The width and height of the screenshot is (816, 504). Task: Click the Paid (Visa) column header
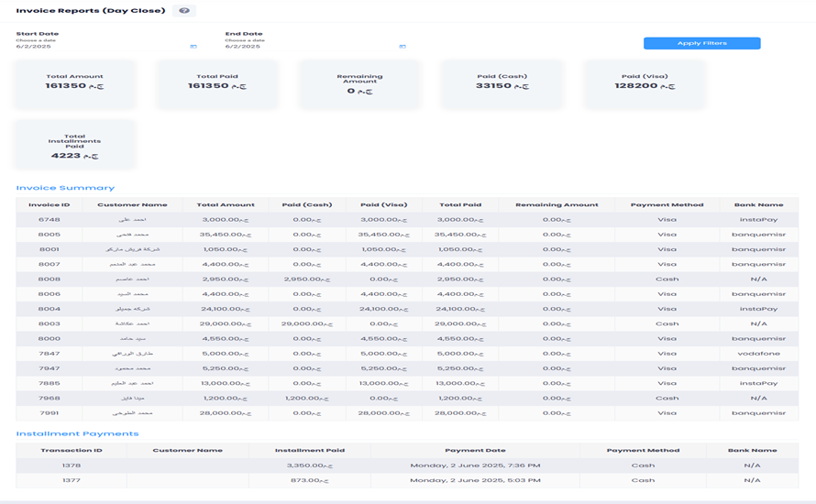[x=384, y=205]
